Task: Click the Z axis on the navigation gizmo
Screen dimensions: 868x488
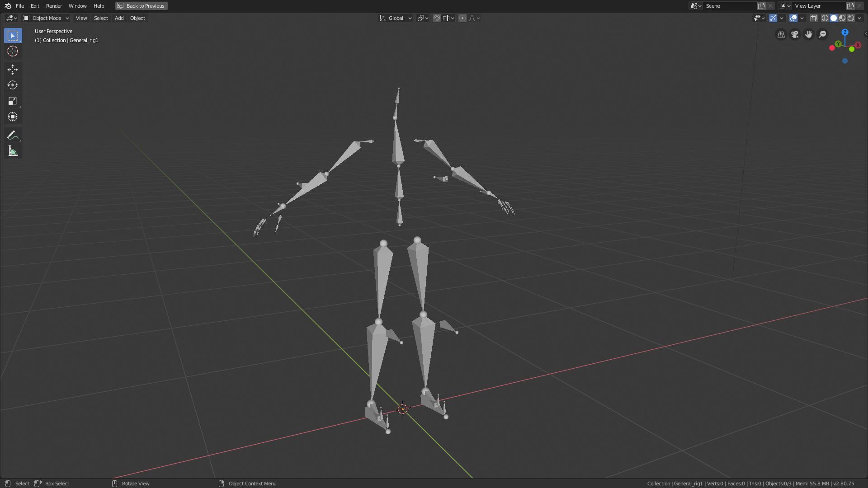Action: [x=844, y=33]
